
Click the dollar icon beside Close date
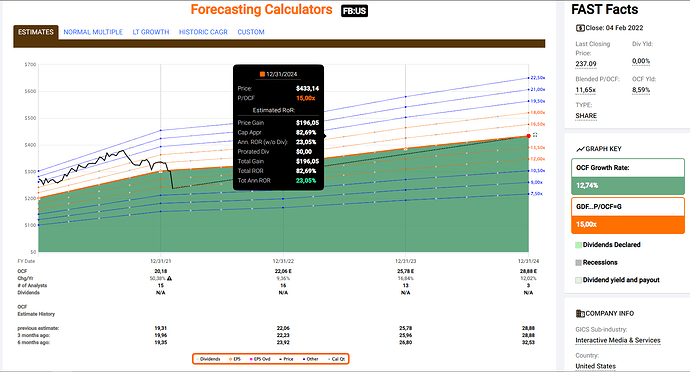pos(580,28)
